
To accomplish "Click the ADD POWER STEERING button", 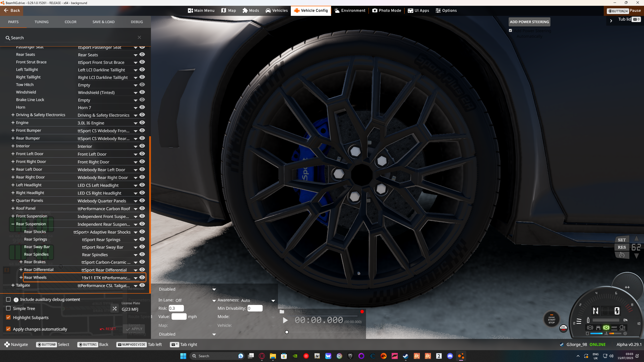I will coord(529,22).
